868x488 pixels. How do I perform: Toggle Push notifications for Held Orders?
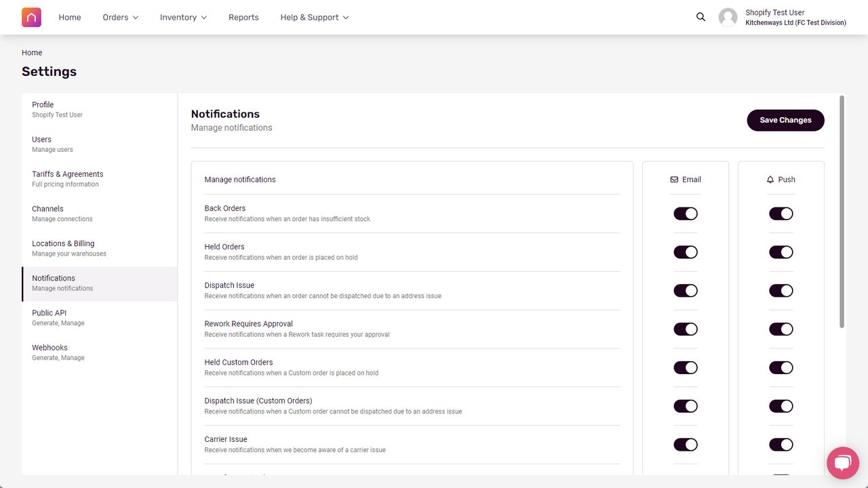click(781, 251)
